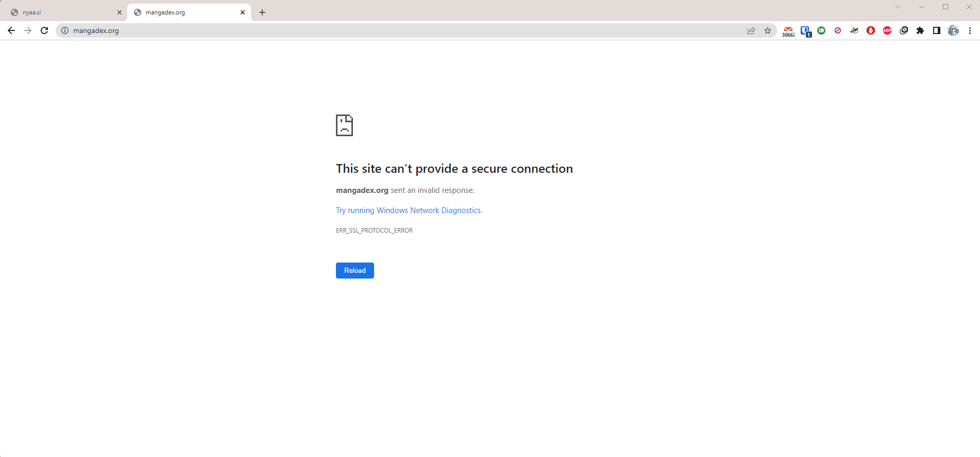The image size is (980, 457).
Task: Click the address bar showing mangadex.org
Action: pos(361,31)
